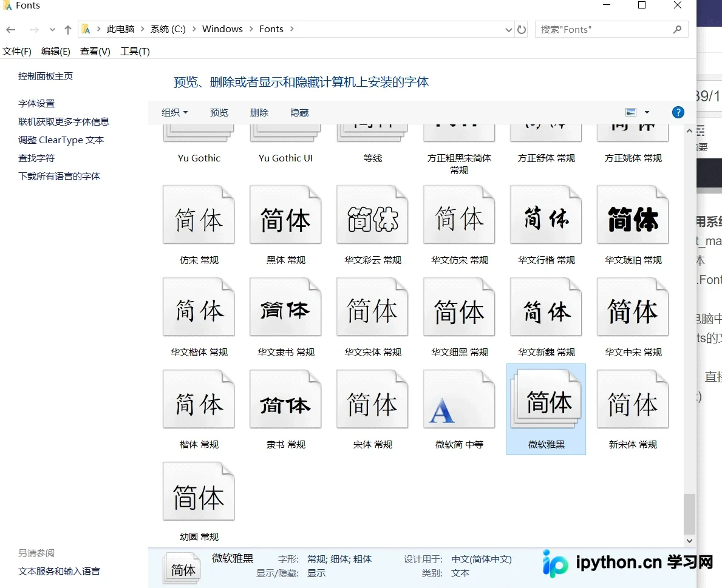Open 字体设置 link
The image size is (722, 588).
tap(36, 104)
